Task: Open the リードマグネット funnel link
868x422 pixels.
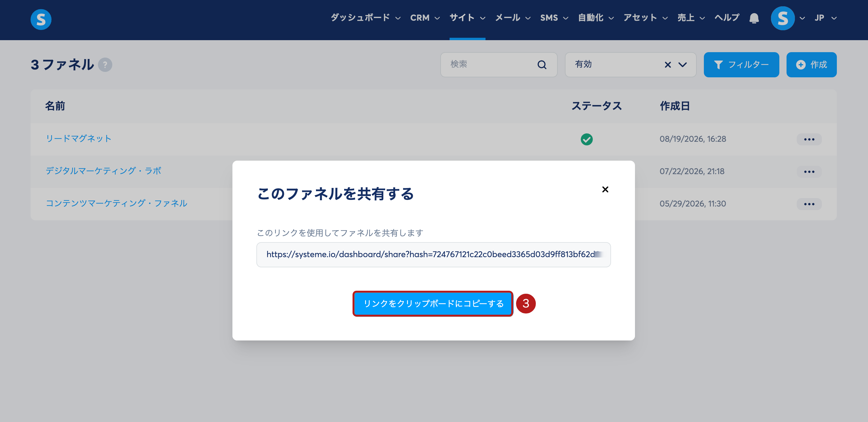Action: point(78,139)
